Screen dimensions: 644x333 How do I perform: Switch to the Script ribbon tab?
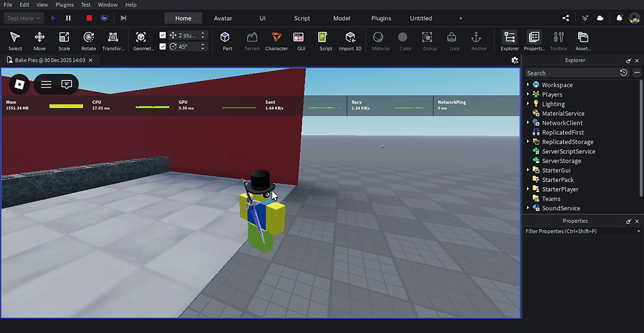click(x=302, y=18)
